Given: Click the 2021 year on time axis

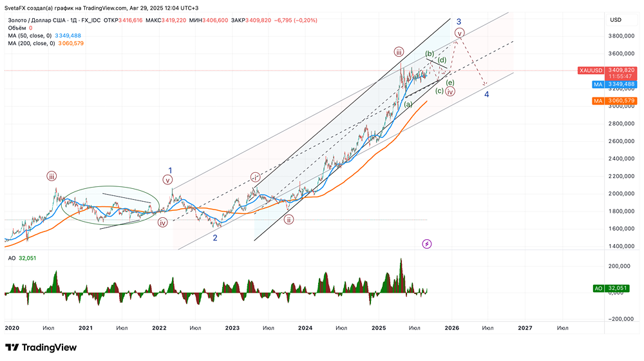Looking at the screenshot, I should (x=86, y=327).
